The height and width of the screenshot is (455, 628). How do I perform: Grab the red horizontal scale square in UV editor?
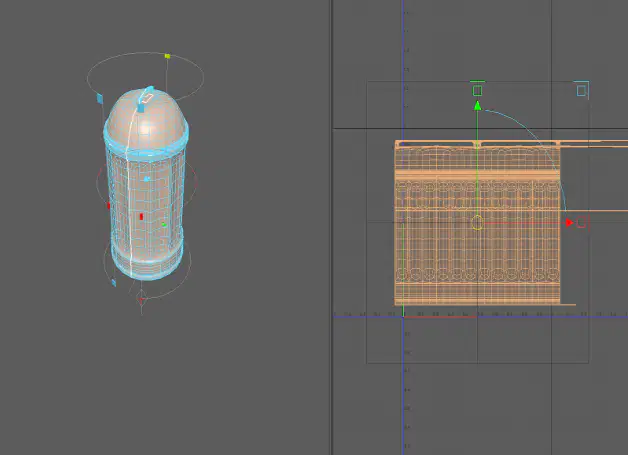coord(581,223)
